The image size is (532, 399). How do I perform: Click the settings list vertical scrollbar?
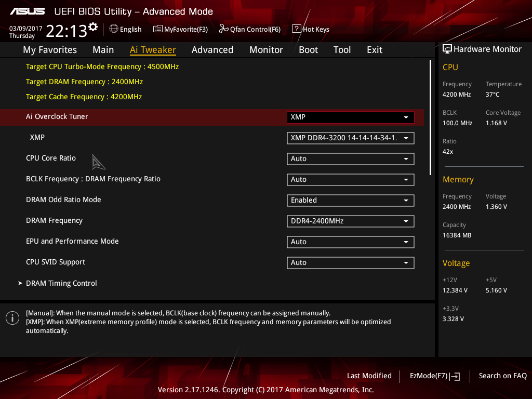(x=430, y=117)
